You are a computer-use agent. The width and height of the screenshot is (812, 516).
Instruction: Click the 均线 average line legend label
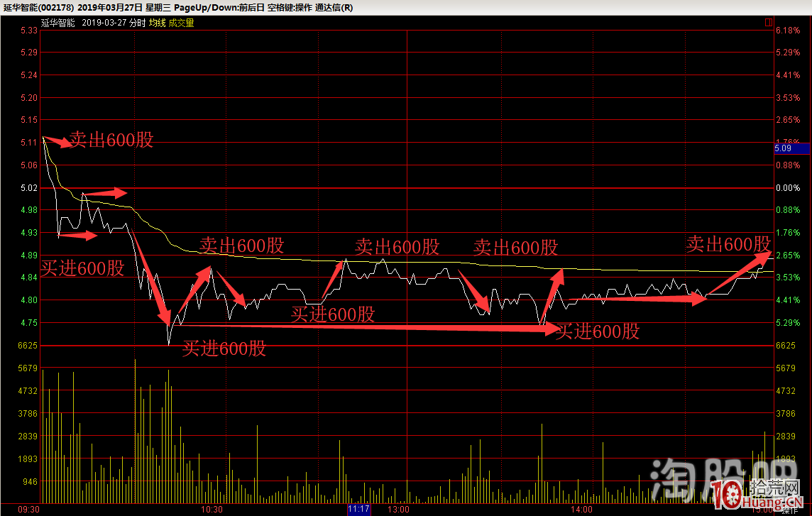point(157,23)
